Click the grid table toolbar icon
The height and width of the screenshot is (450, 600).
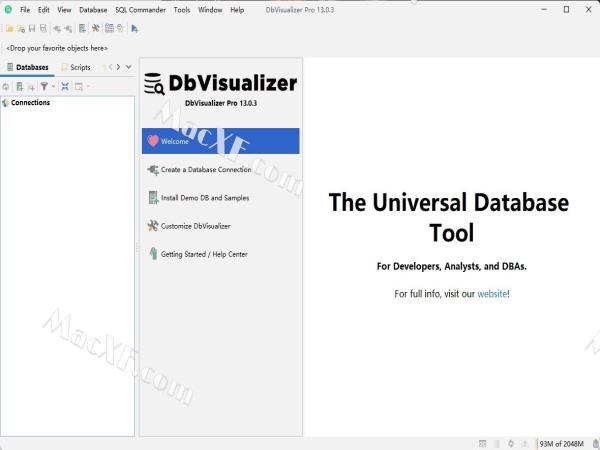[109, 28]
